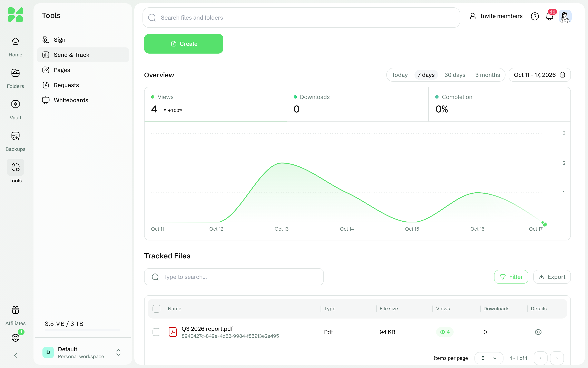This screenshot has width=588, height=368.
Task: Click the Requests file icon
Action: [46, 85]
